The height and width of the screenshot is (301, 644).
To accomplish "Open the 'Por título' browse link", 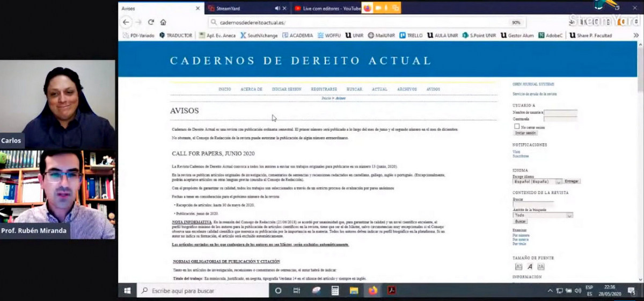I will 520,244.
